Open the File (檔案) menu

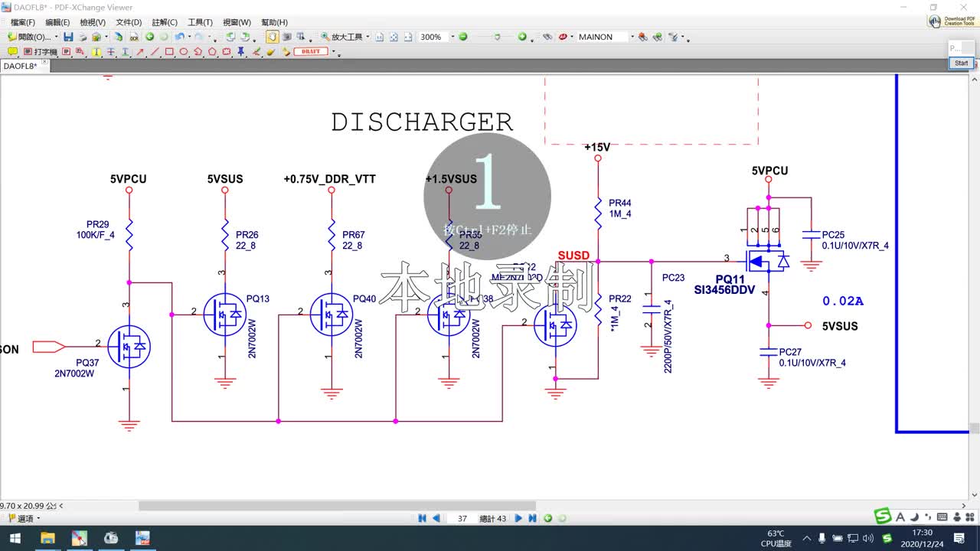(x=23, y=22)
